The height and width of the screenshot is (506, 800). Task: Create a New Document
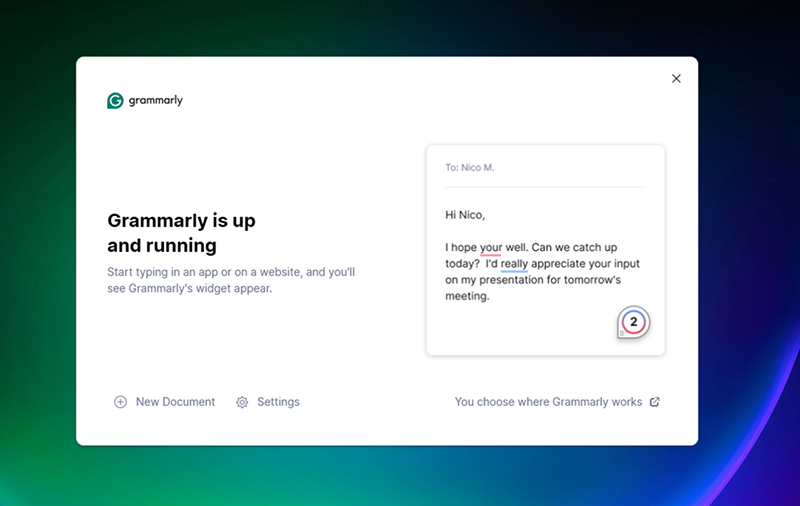pyautogui.click(x=164, y=402)
